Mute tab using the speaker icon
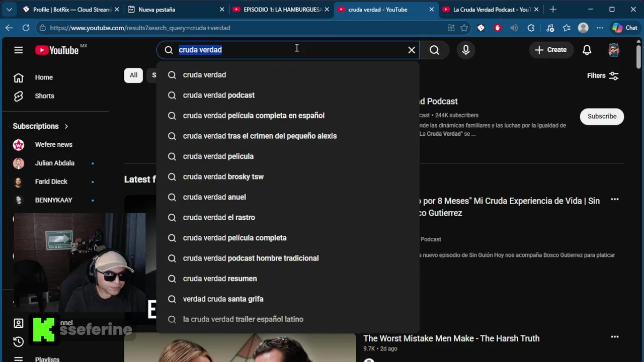The height and width of the screenshot is (362, 644). click(x=514, y=28)
